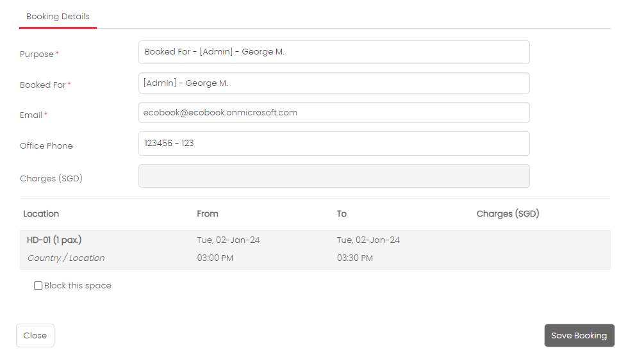
Task: Click the From column header
Action: tap(208, 214)
